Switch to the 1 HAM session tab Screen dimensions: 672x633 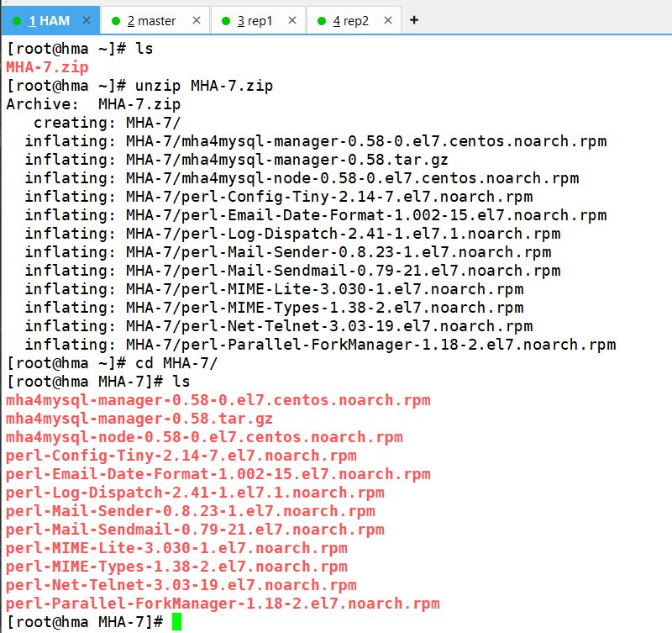pos(50,20)
